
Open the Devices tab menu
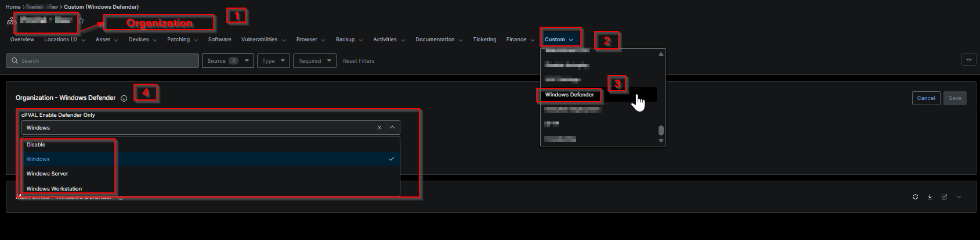coord(143,40)
